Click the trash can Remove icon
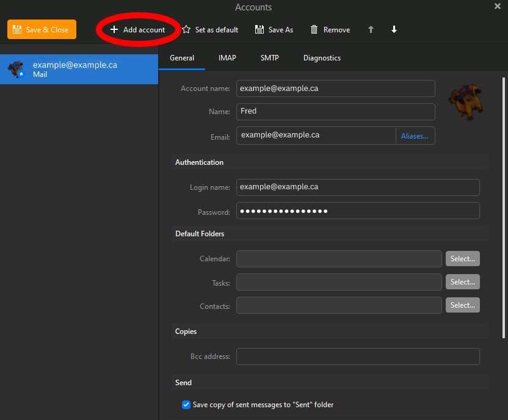This screenshot has width=508, height=420. pos(314,29)
